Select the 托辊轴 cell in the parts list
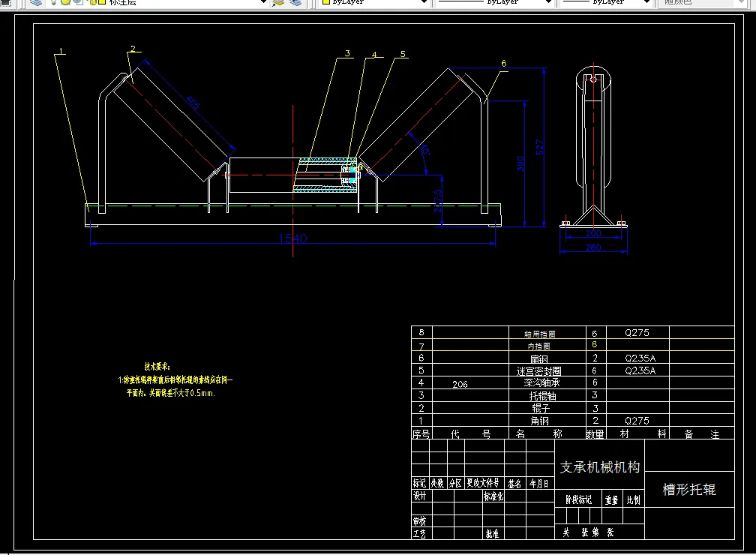756x555 pixels. coord(543,396)
